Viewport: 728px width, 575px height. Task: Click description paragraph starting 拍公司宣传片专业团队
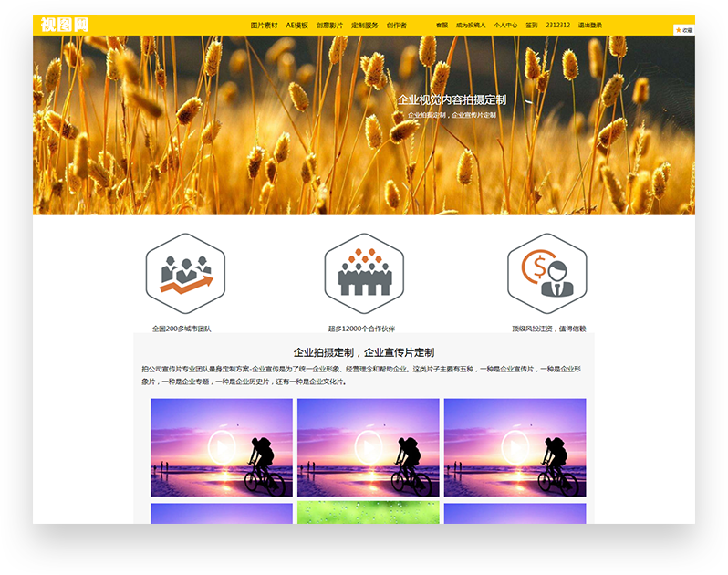coord(361,375)
